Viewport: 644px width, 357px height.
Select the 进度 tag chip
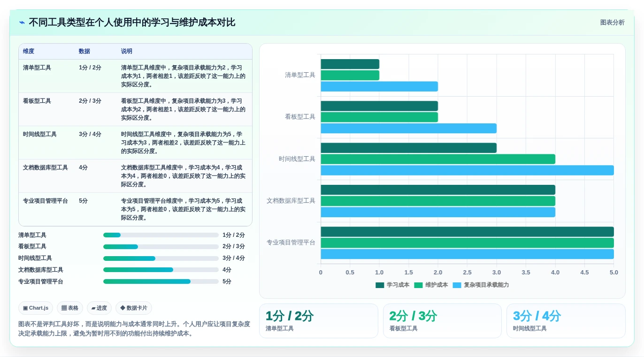[x=99, y=308]
